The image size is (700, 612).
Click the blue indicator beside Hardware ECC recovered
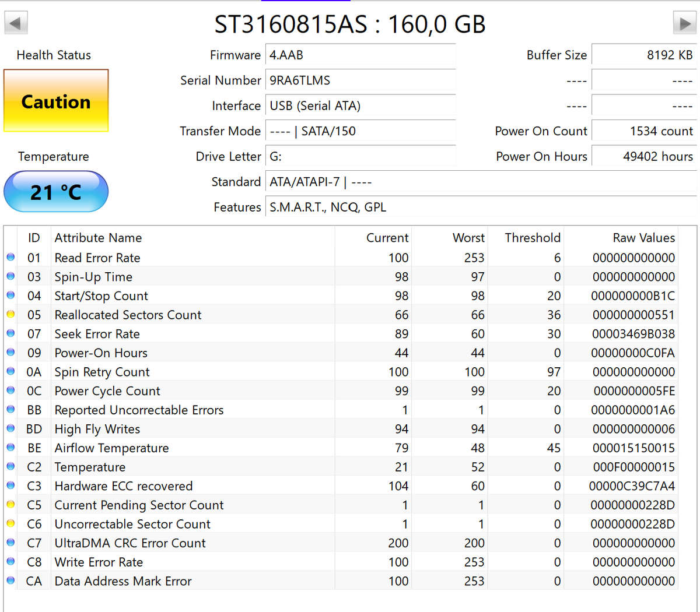[10, 486]
